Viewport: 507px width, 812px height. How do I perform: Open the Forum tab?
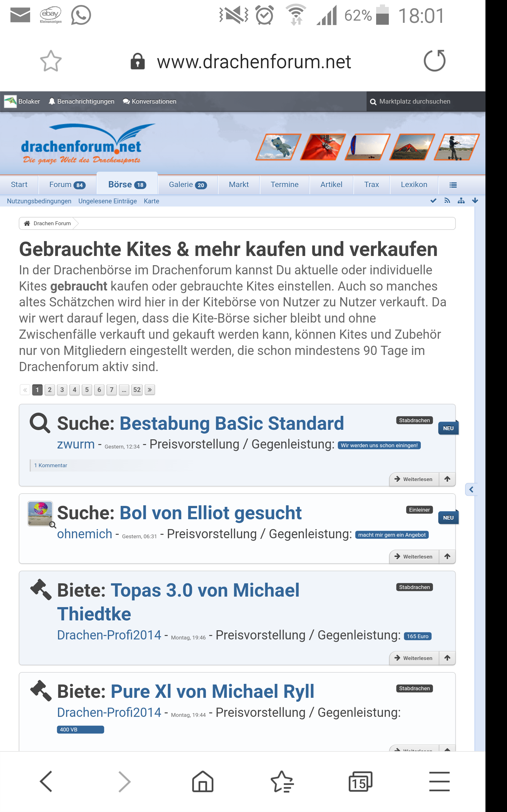coord(67,185)
